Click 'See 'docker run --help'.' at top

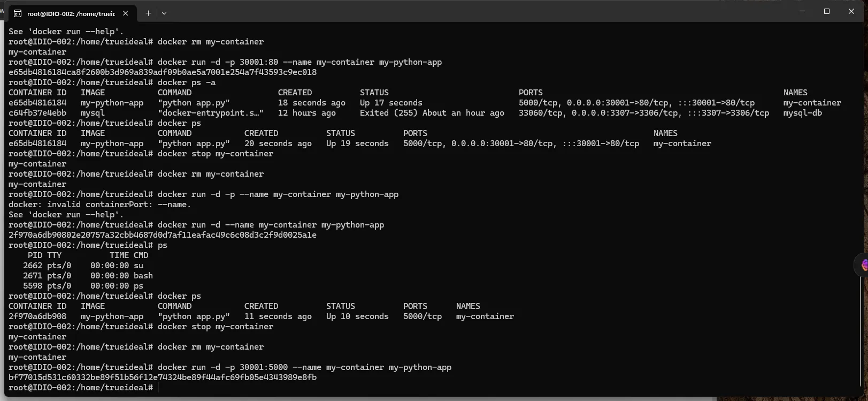66,32
